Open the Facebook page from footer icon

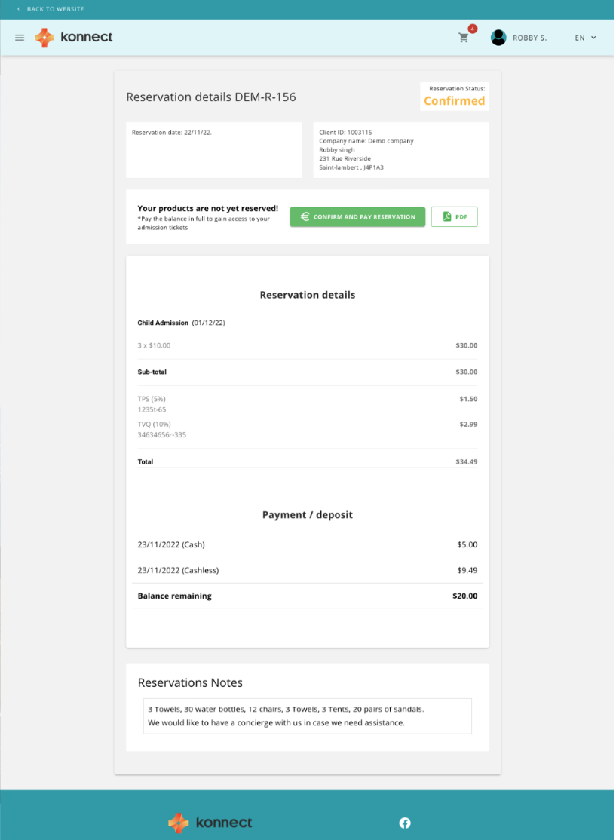point(405,823)
